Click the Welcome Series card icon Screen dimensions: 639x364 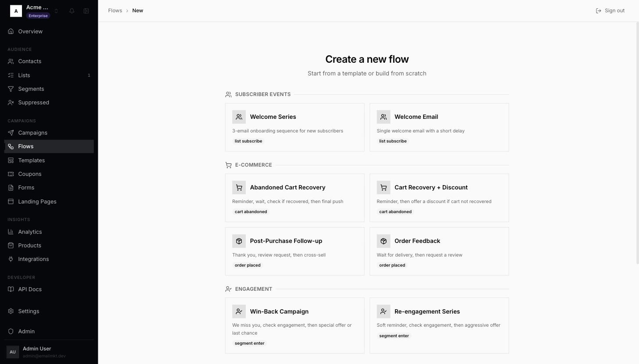point(239,117)
